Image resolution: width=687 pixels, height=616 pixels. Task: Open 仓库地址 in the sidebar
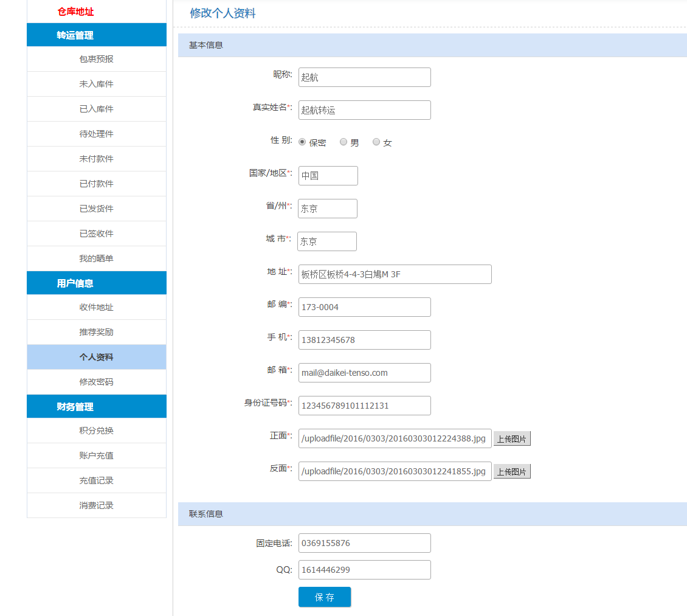(75, 12)
